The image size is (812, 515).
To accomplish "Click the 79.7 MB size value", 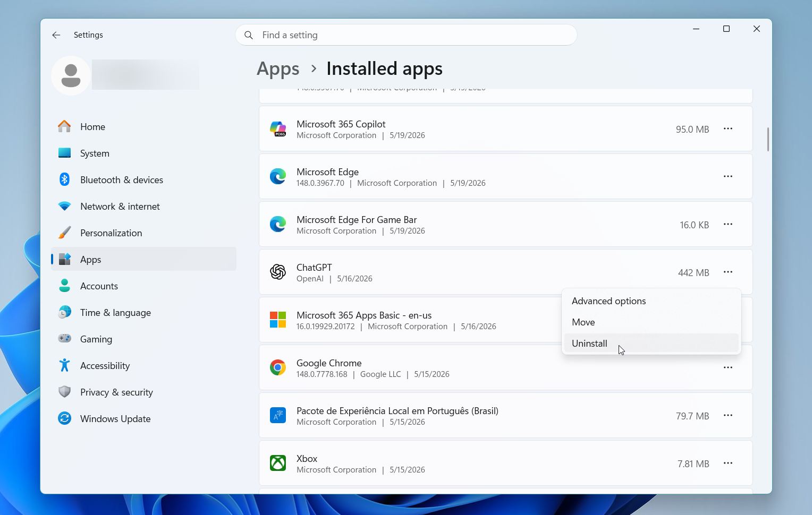I will tap(692, 416).
